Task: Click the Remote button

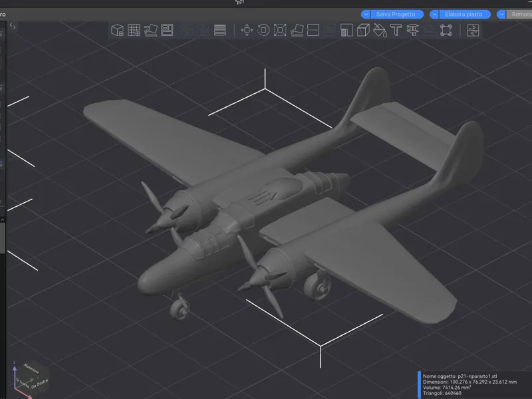Action: (x=519, y=14)
